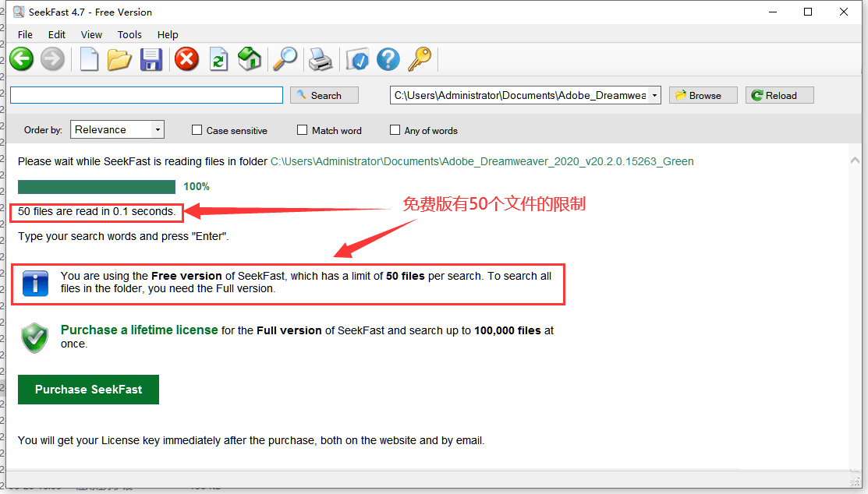Viewport: 868px width, 494px height.
Task: Click the 'Order by:' label
Action: pyautogui.click(x=43, y=130)
